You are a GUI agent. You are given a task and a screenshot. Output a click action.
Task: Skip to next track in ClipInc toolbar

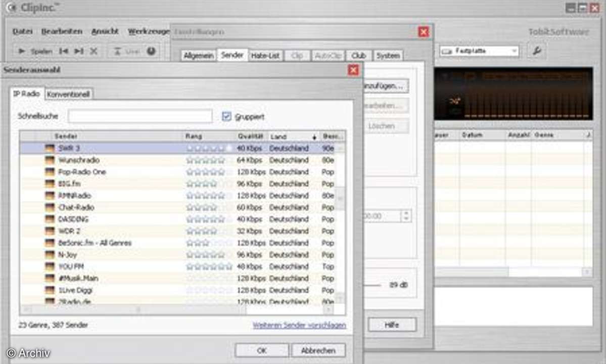click(79, 51)
